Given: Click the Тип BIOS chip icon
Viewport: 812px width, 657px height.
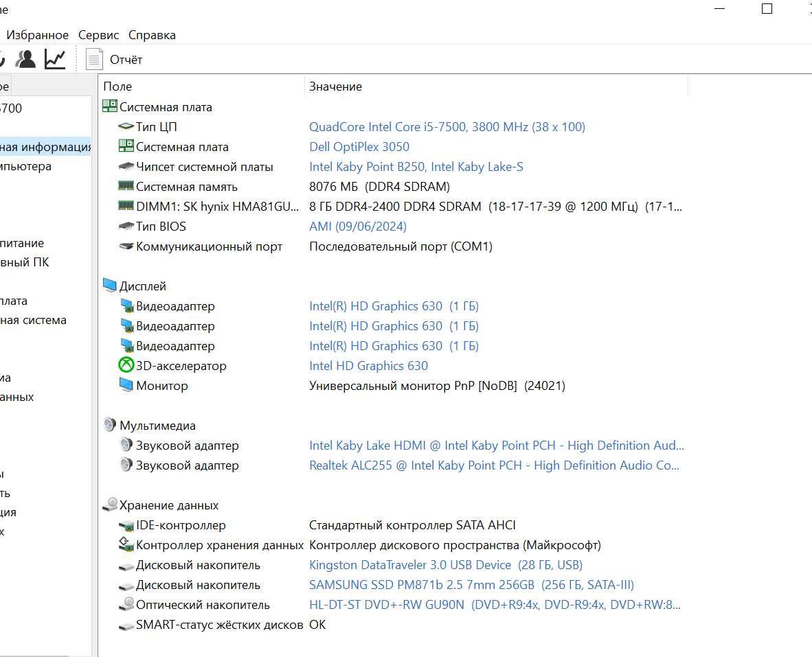Looking at the screenshot, I should [x=126, y=226].
